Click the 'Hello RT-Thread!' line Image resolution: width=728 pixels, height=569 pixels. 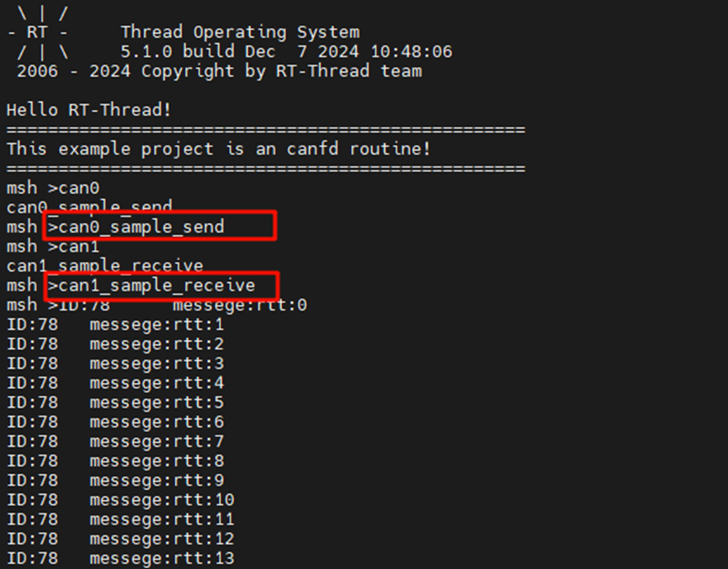click(x=88, y=110)
